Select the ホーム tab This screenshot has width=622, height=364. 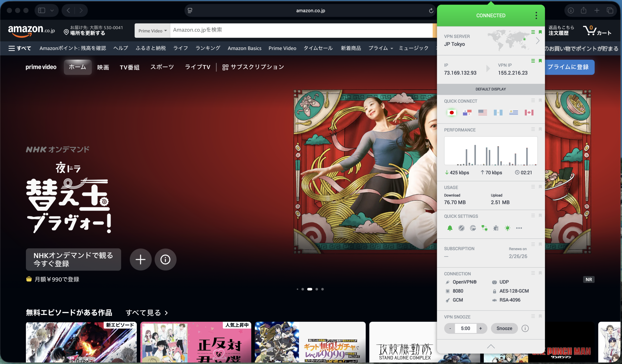click(x=78, y=67)
